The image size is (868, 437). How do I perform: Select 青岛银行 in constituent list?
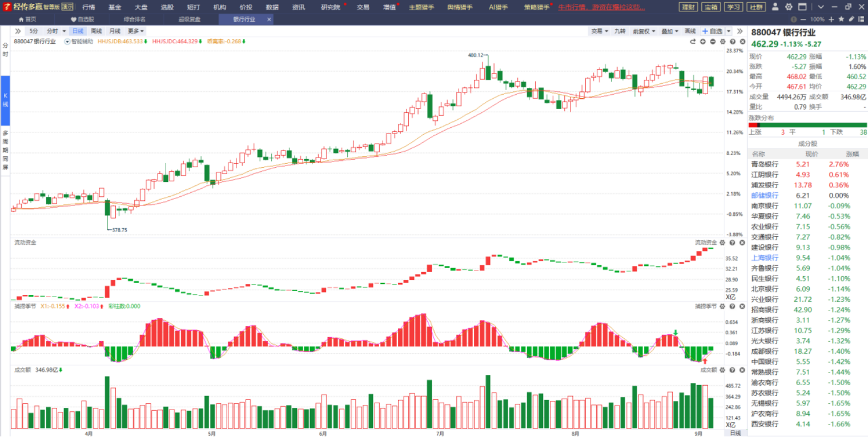[807, 164]
